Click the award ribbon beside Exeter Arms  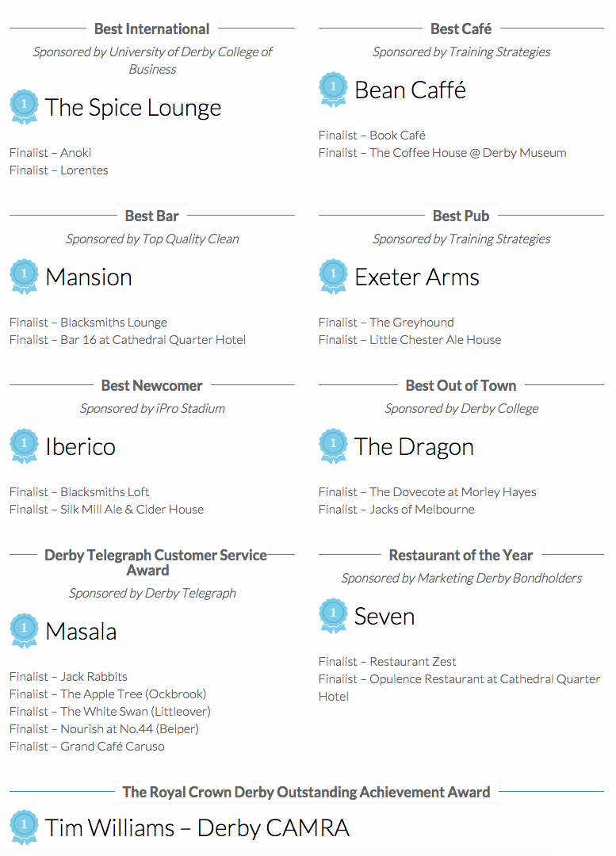[x=333, y=275]
